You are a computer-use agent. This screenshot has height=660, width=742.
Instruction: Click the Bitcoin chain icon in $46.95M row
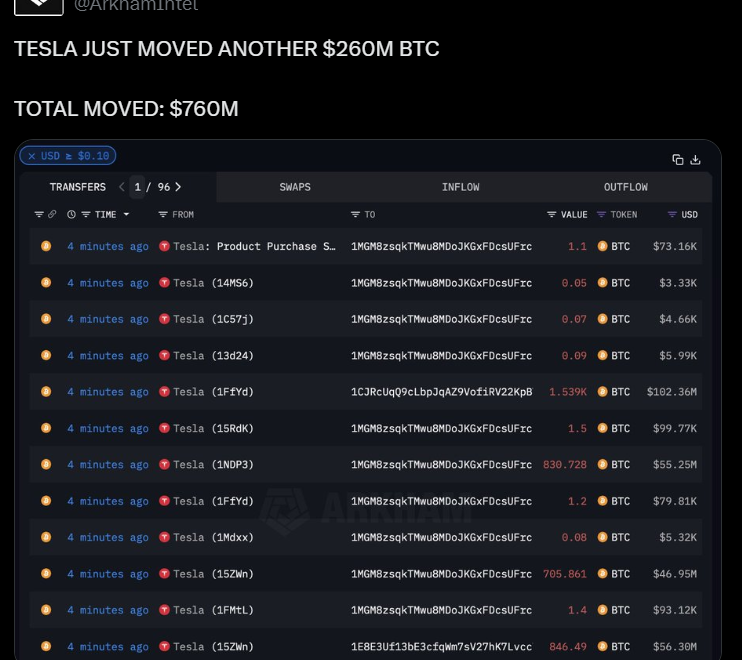tap(46, 573)
